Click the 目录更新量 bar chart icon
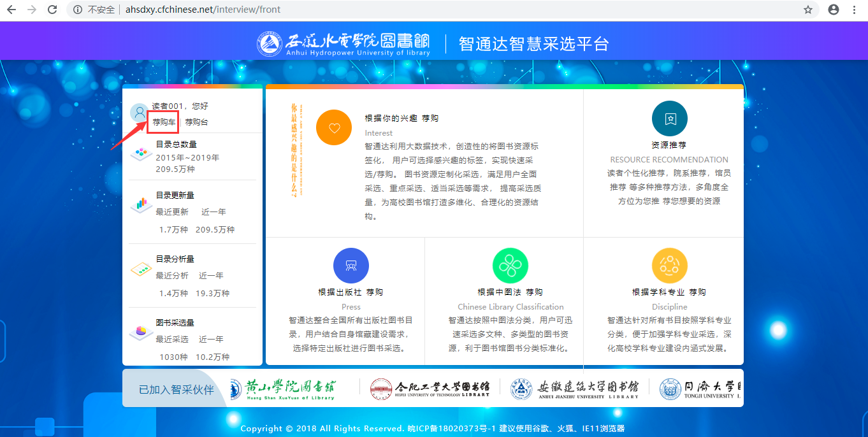 point(140,204)
